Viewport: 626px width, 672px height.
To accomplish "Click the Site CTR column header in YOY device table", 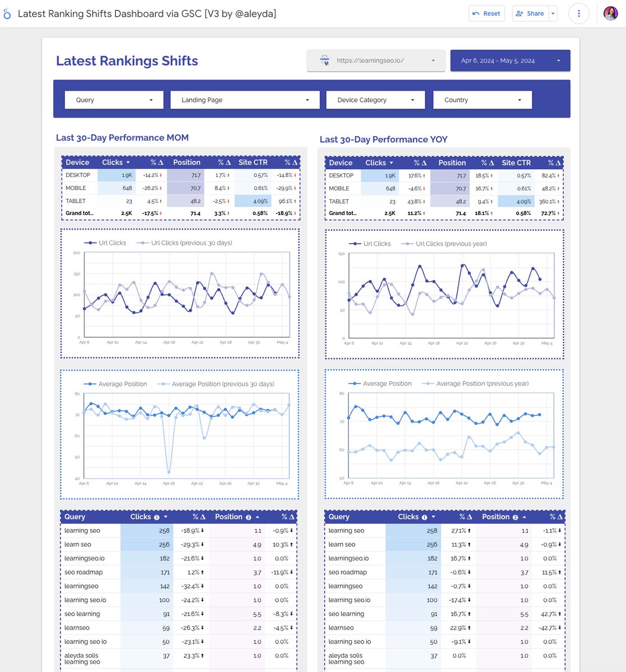I will click(516, 163).
